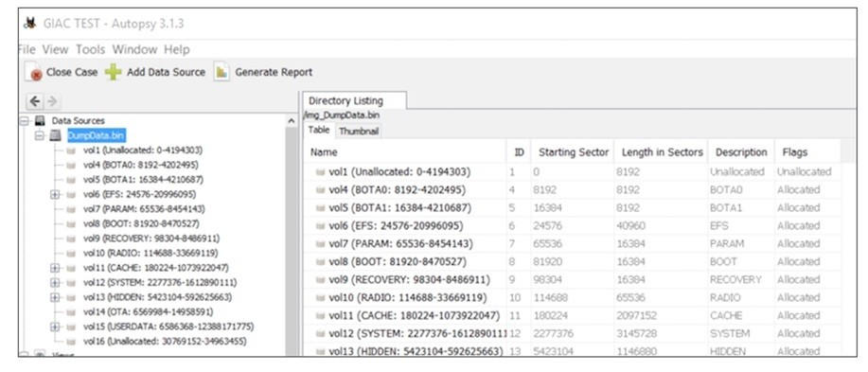Screen dimensions: 868x372
Task: Select vol12 SYSTEM row in table
Action: [x=572, y=334]
